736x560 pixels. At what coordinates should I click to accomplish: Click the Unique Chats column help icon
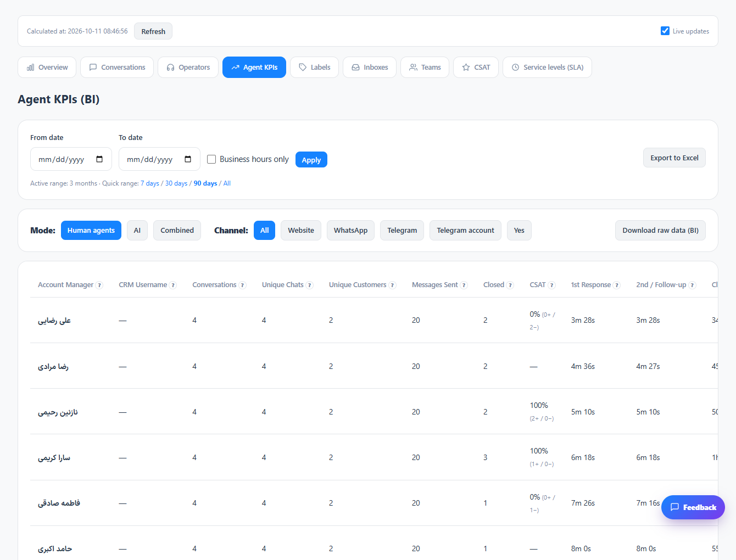click(310, 285)
